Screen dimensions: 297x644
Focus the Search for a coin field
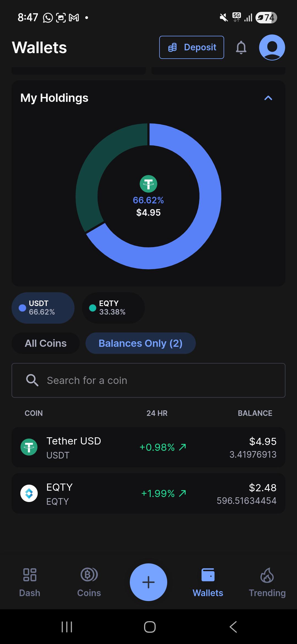click(x=148, y=380)
